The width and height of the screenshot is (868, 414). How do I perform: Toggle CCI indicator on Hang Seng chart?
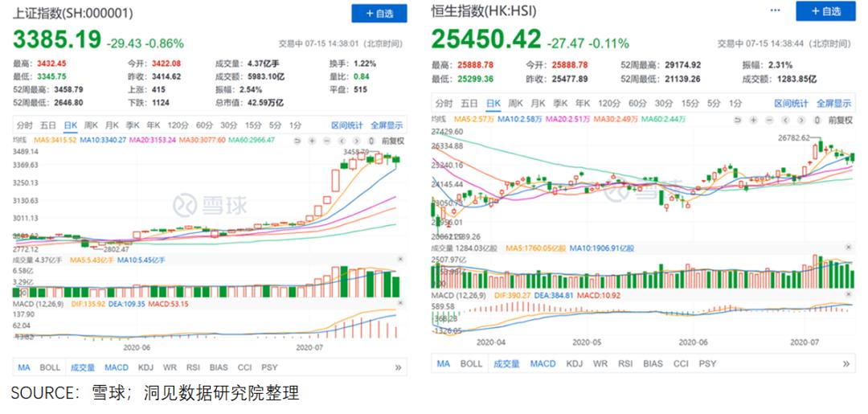(681, 363)
